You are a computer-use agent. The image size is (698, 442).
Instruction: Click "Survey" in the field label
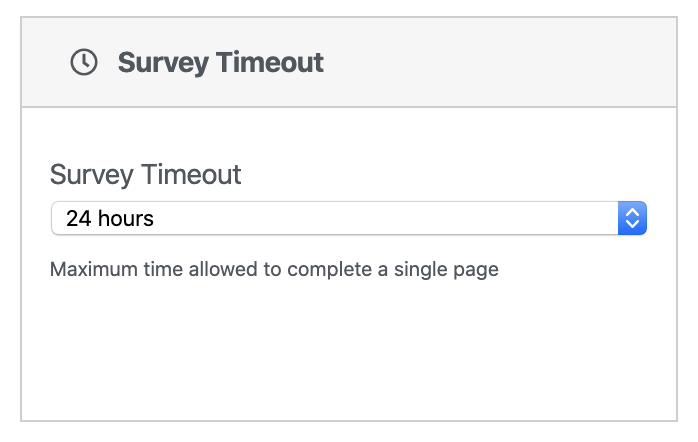pos(92,175)
